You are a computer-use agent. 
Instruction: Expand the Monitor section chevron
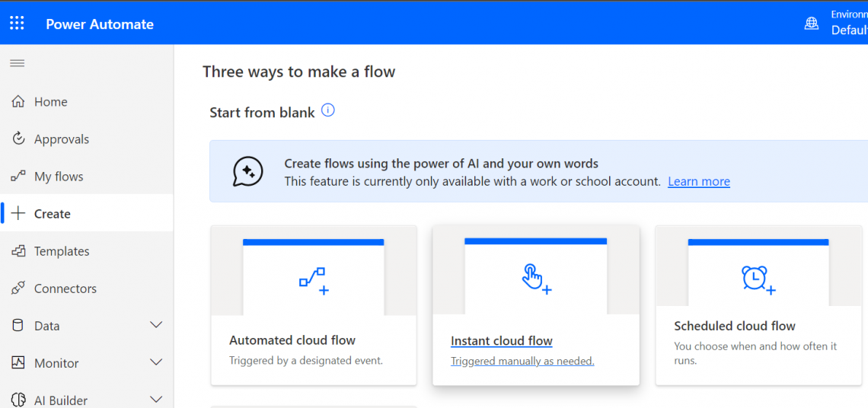[x=156, y=362]
